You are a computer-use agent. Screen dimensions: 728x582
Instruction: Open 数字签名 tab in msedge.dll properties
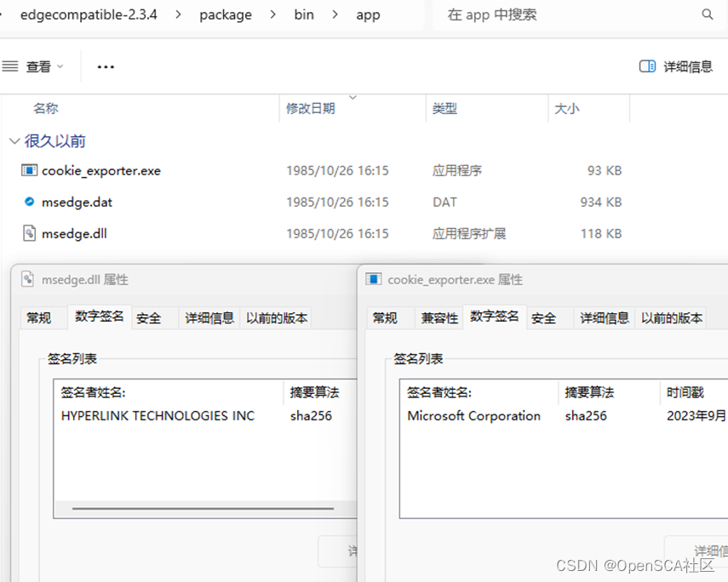pyautogui.click(x=100, y=317)
